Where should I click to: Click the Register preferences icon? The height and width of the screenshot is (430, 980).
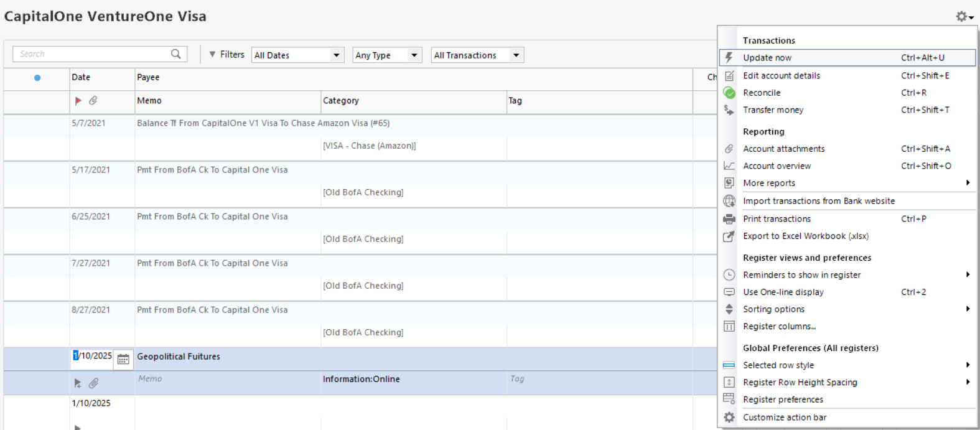[x=729, y=400]
